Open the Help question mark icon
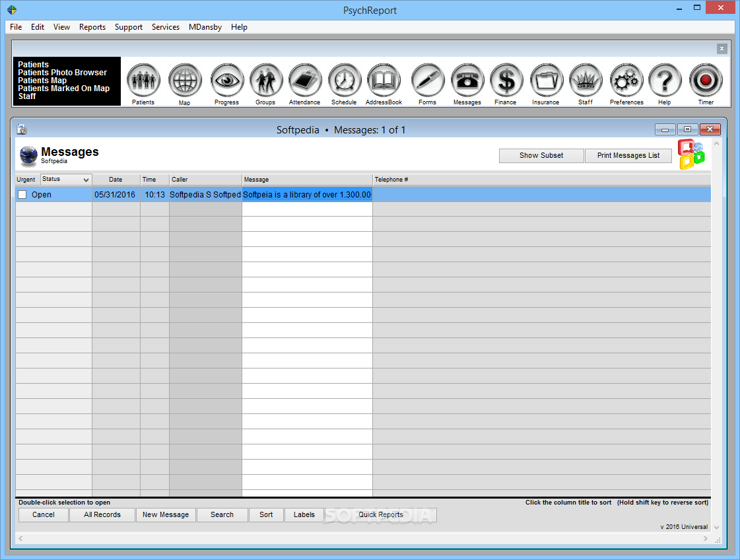This screenshot has width=740, height=560. pos(665,80)
